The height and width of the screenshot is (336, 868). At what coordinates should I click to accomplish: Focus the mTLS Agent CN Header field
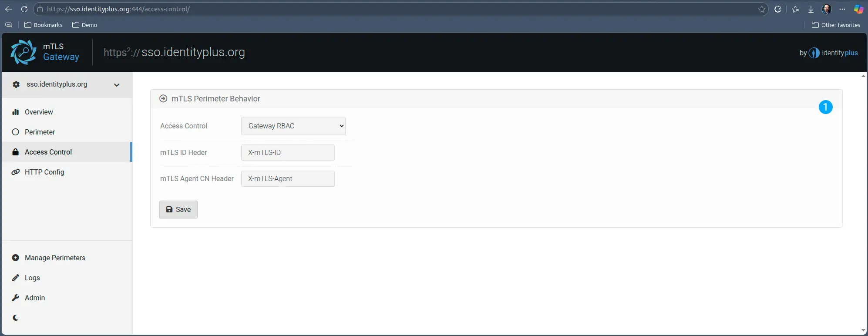click(x=288, y=179)
